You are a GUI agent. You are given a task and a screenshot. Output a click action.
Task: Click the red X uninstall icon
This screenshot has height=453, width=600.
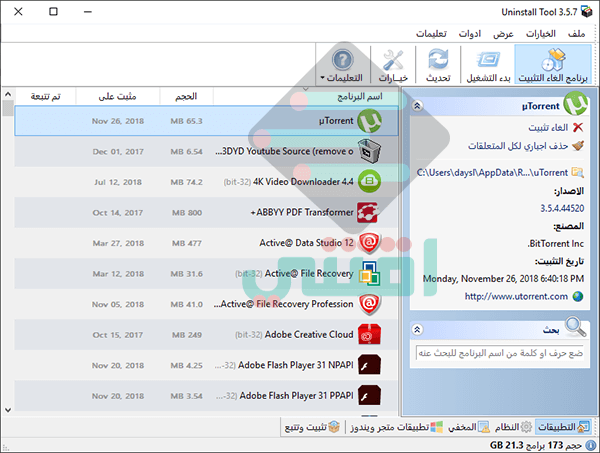point(578,127)
